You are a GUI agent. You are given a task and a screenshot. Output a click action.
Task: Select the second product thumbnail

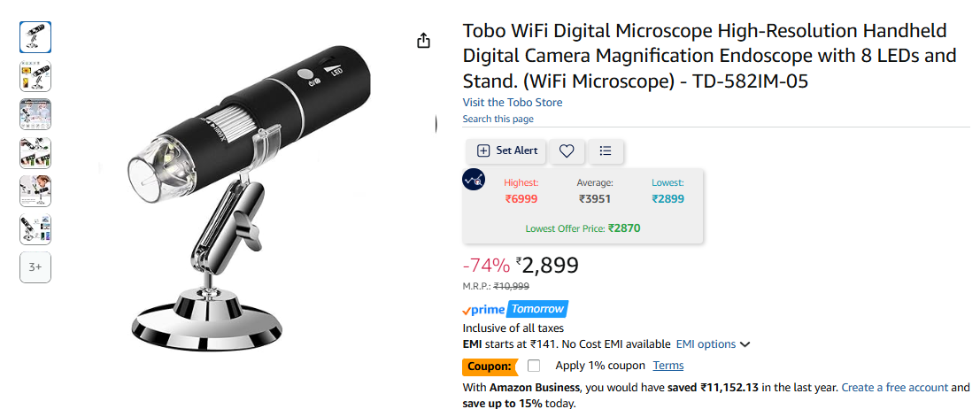tap(35, 76)
